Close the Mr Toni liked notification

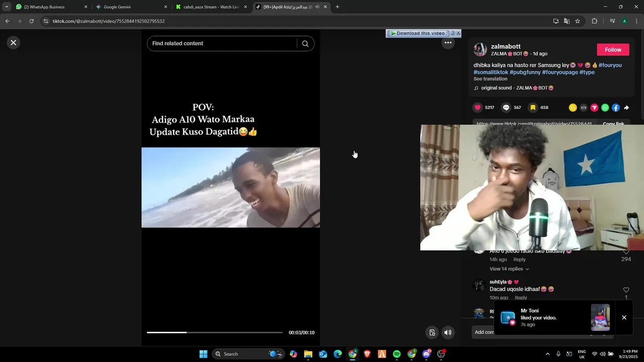pos(624,318)
